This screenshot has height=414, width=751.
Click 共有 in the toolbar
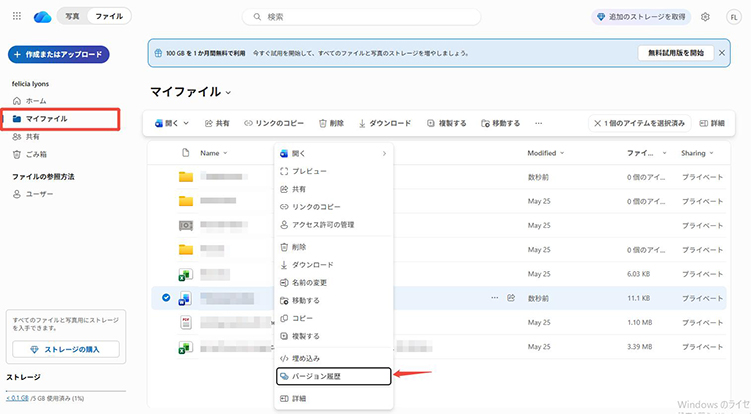[x=217, y=123]
